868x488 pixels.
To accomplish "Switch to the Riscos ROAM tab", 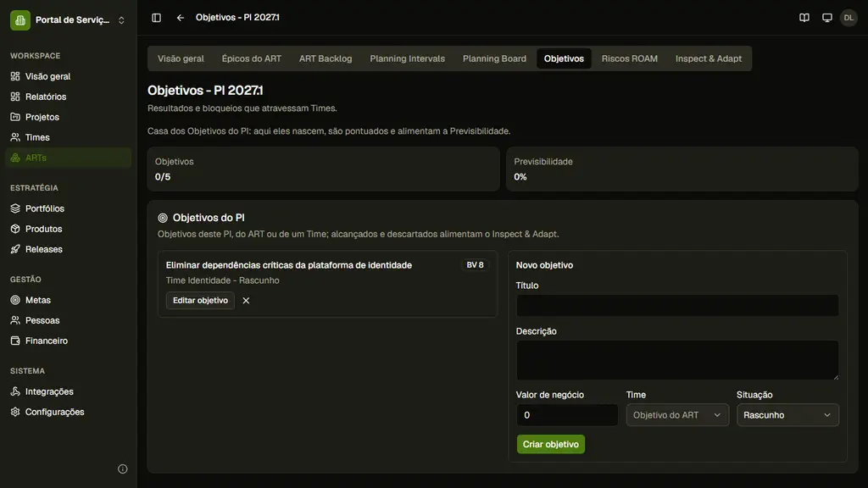I will click(630, 58).
